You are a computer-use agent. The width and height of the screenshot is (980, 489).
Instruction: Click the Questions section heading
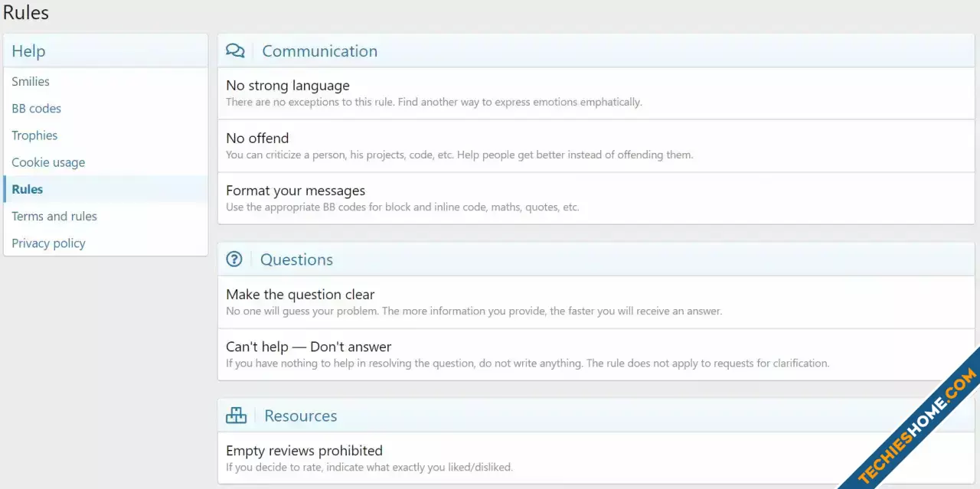tap(296, 259)
